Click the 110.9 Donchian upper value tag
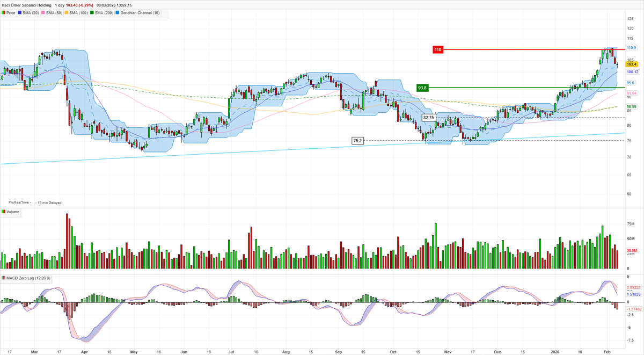Viewport: 644px width, 355px height. (632, 48)
